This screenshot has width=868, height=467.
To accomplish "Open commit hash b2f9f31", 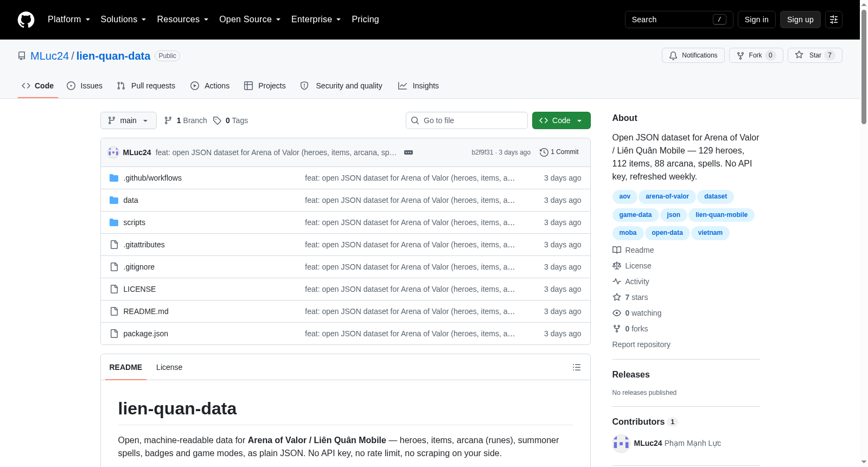I will [x=482, y=152].
